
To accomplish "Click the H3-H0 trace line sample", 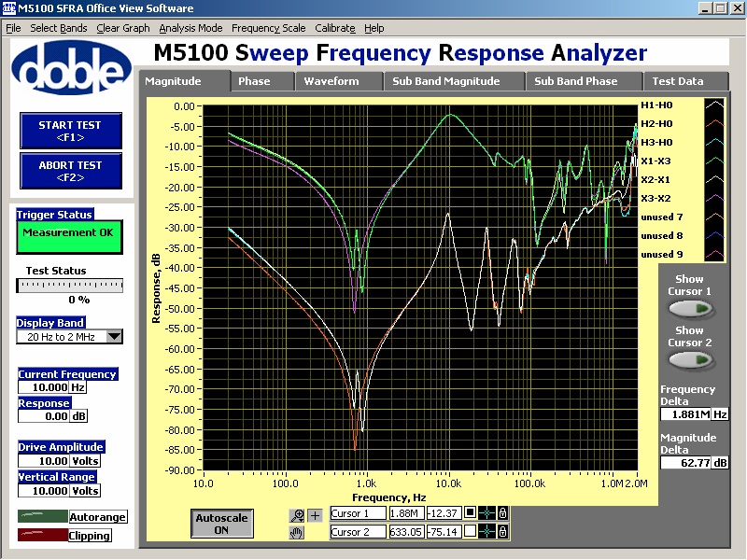I will click(x=714, y=143).
